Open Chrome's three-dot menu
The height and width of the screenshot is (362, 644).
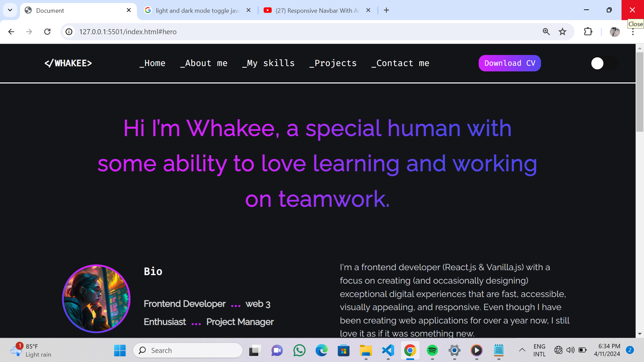coord(633,32)
